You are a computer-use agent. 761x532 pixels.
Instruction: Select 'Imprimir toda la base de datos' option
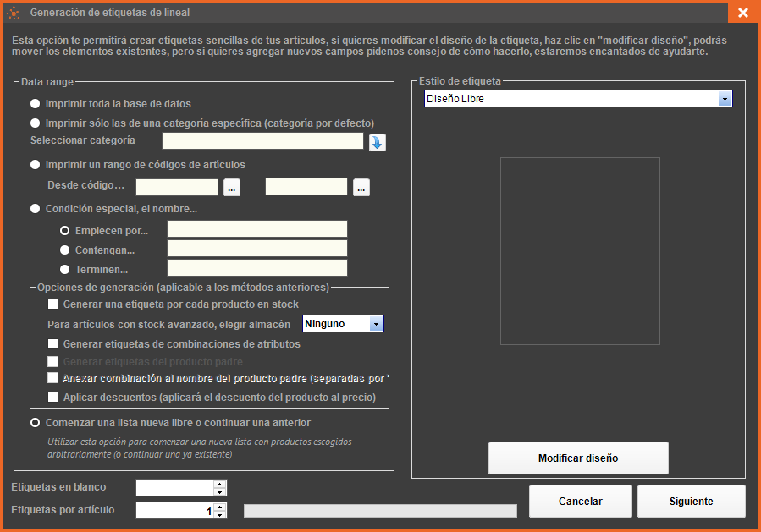coord(35,104)
